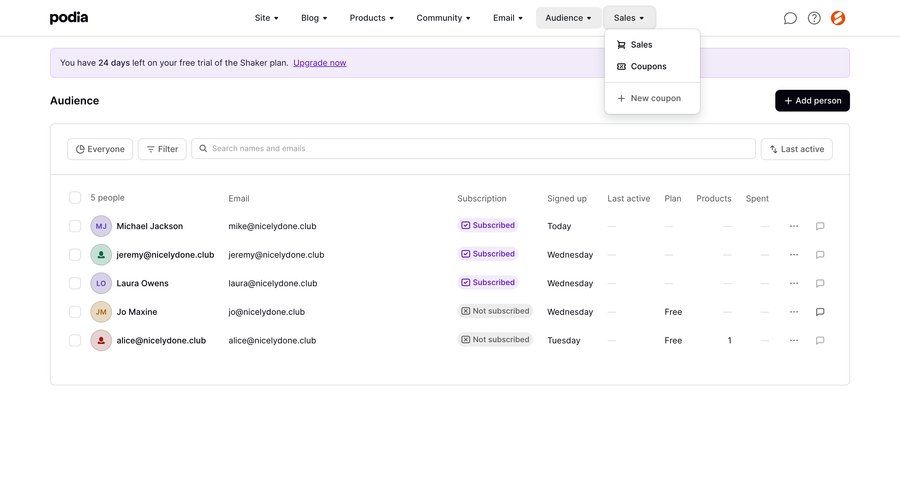
Task: Message Laura Owens via chat icon
Action: pos(820,283)
